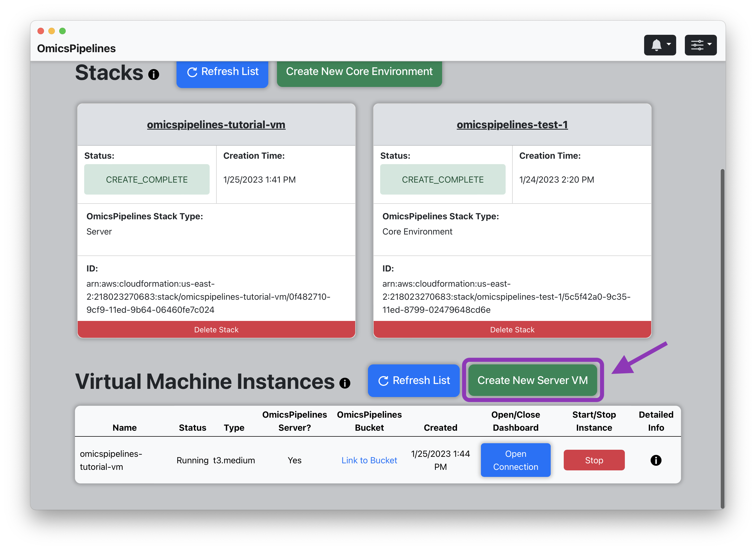Click the 1/25/2023 1:44 PM created cell
This screenshot has height=550, width=756.
click(x=440, y=460)
